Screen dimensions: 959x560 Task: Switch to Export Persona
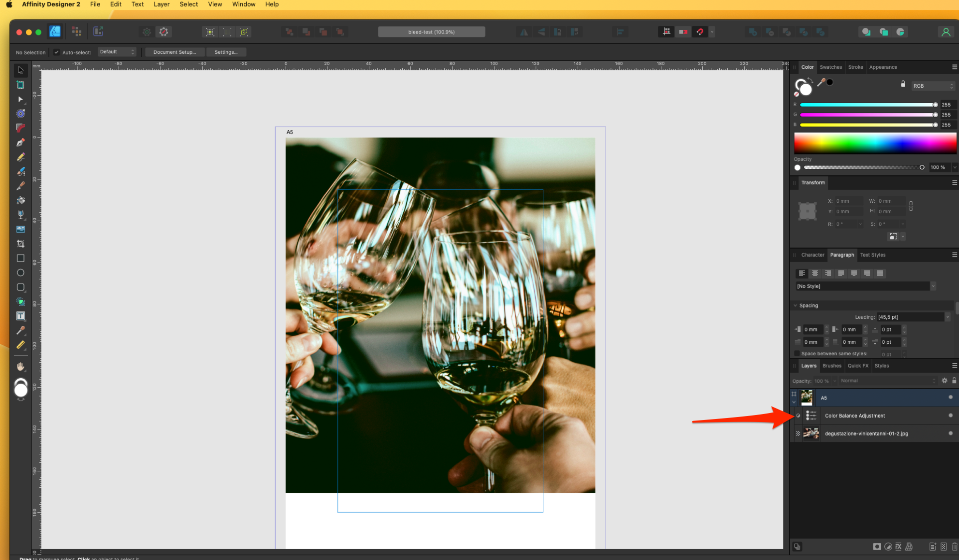[x=98, y=31]
